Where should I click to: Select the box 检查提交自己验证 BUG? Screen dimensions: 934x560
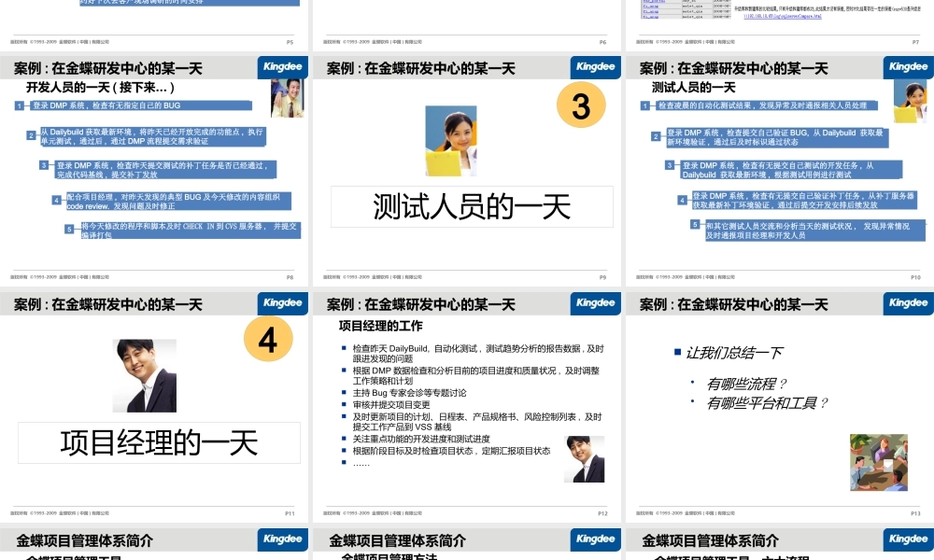pyautogui.click(x=777, y=137)
